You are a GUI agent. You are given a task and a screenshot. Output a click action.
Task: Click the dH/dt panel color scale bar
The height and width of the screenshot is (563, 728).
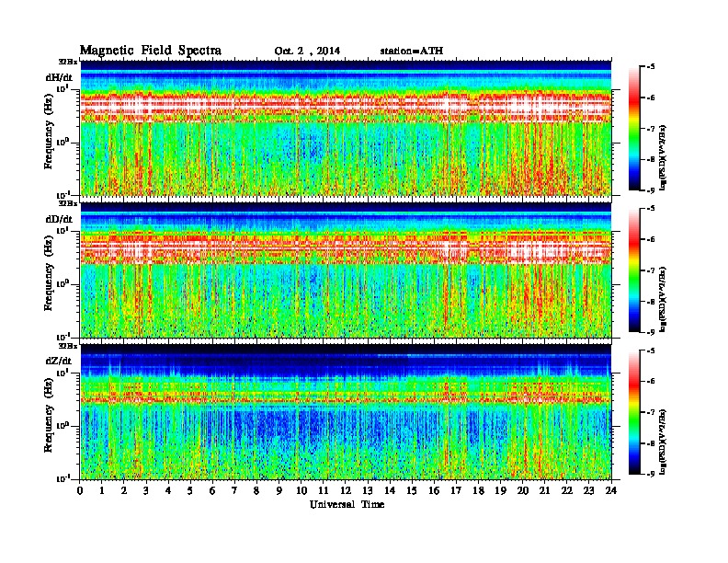[x=633, y=128]
